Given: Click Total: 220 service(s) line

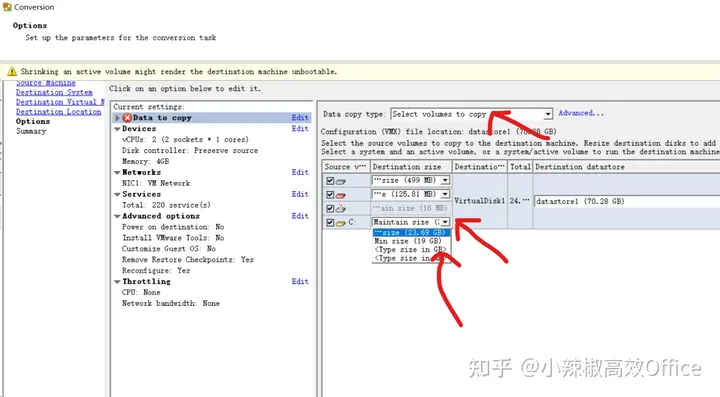Looking at the screenshot, I should click(166, 205).
